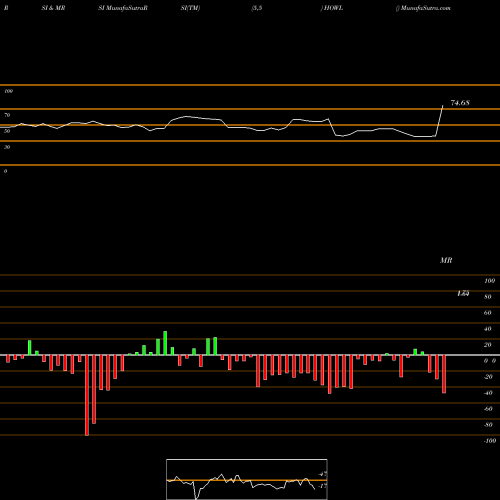Click the 70 label on RSI axis
This screenshot has width=500, height=500.
click(x=7, y=115)
